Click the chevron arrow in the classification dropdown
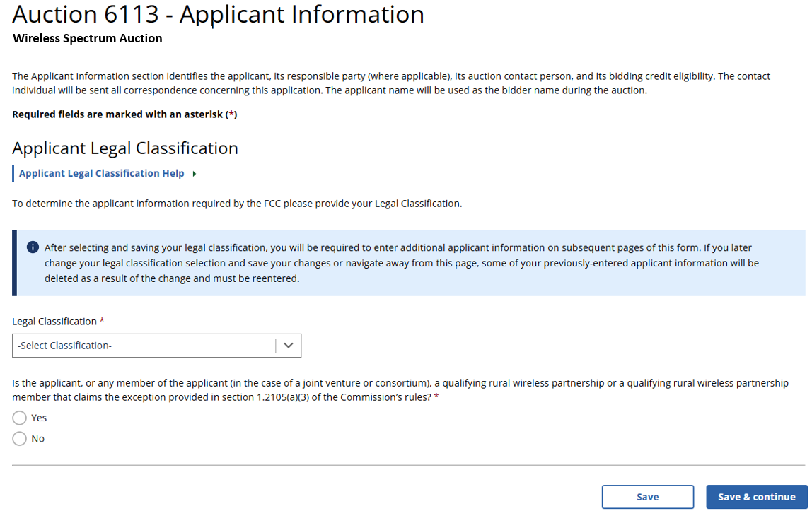812x511 pixels. tap(288, 346)
